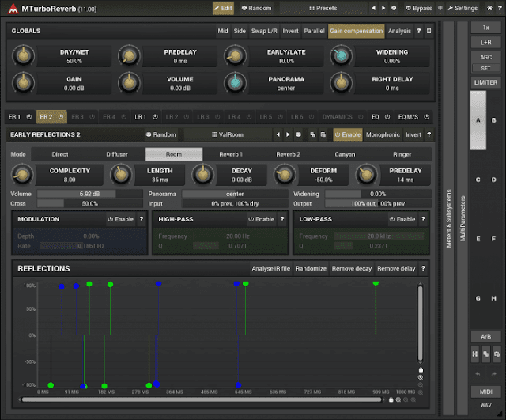This screenshot has width=506, height=420.
Task: Click the lock icon under the reflections graph
Action: pos(391,399)
